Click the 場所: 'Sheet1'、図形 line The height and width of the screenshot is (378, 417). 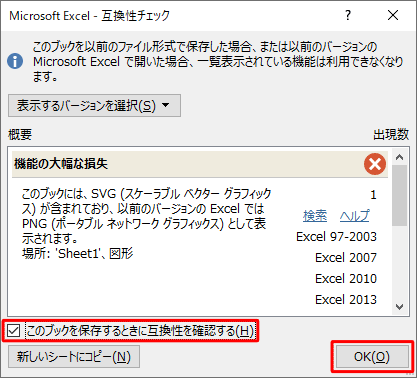pos(78,254)
